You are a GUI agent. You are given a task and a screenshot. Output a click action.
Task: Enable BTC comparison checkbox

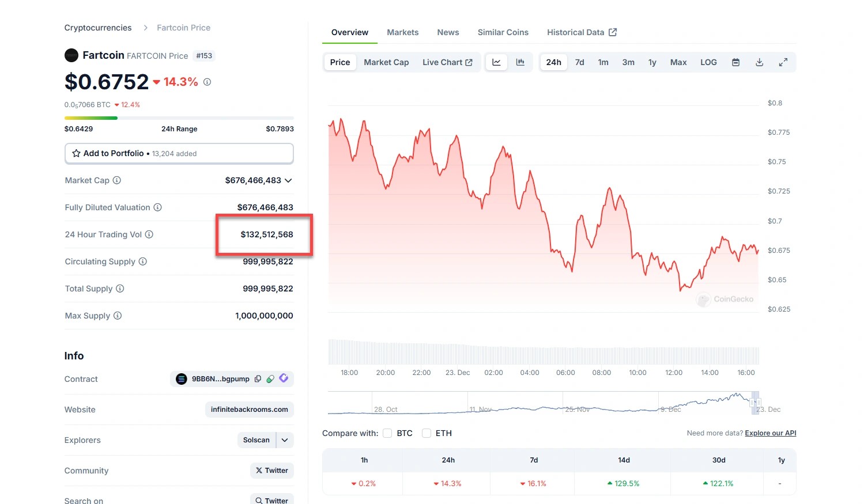tap(387, 433)
